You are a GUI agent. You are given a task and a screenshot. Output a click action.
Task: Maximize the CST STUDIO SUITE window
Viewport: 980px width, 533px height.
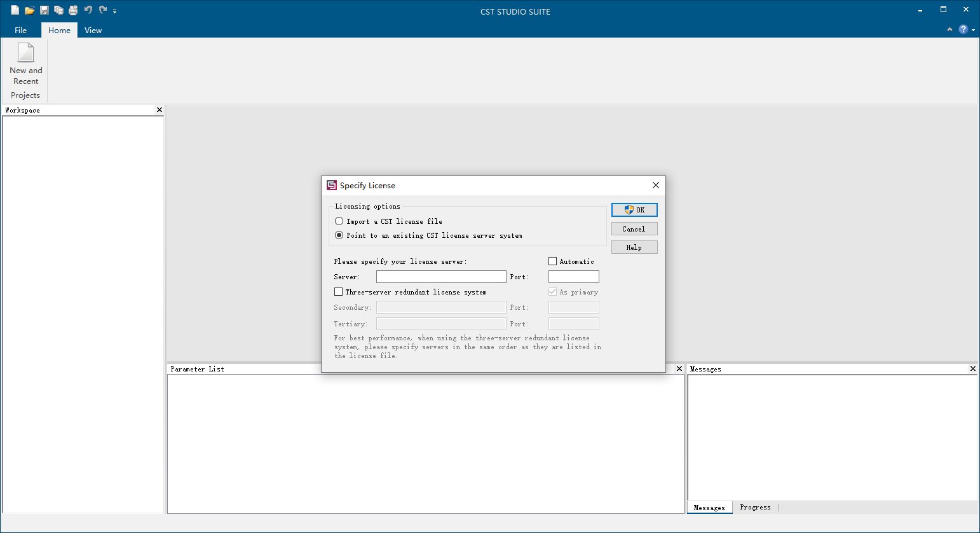point(943,10)
